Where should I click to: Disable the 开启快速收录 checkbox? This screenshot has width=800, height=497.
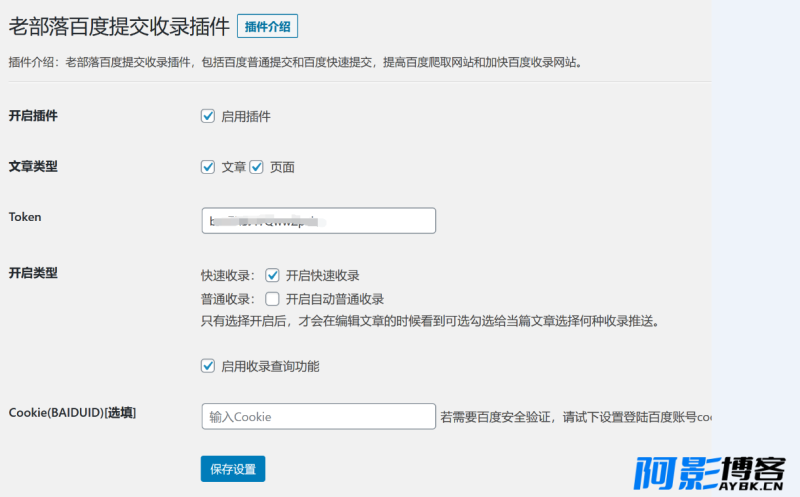(x=272, y=275)
